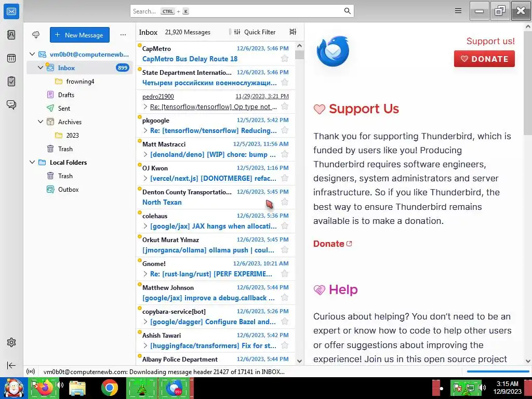The height and width of the screenshot is (399, 532).
Task: Click the Get Messages cloud icon
Action: tap(36, 35)
